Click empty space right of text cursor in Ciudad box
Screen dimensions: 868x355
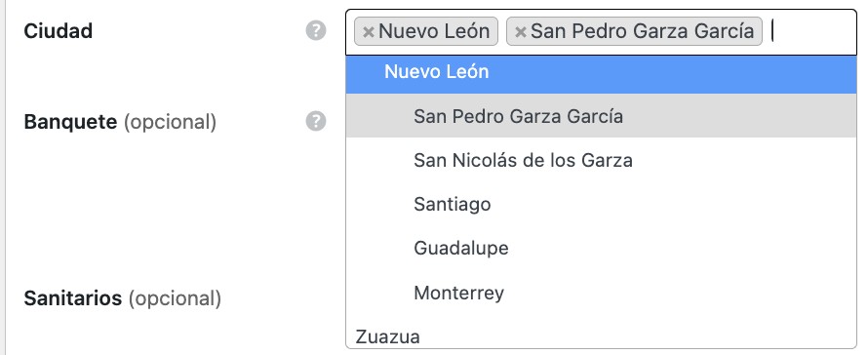click(813, 31)
